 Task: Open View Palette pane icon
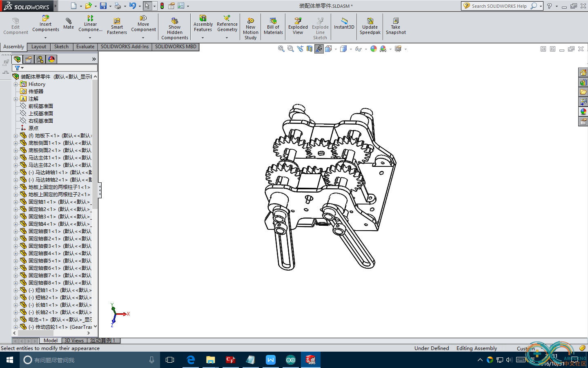583,101
